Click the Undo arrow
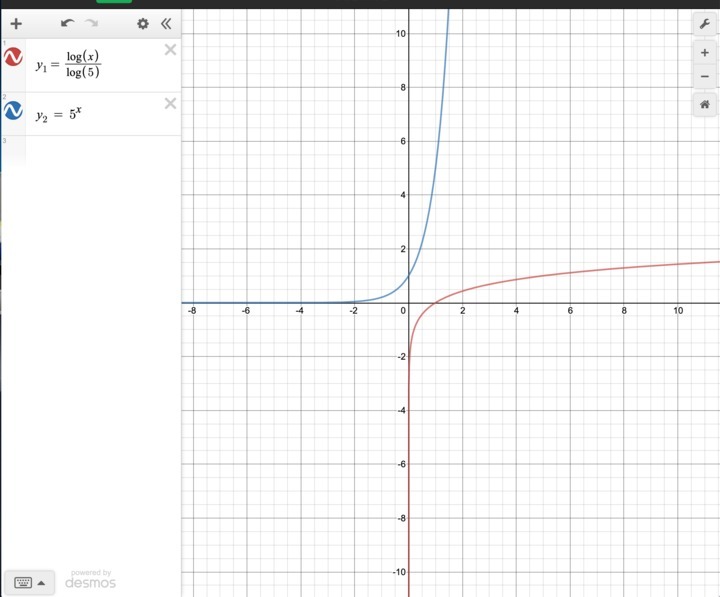The width and height of the screenshot is (720, 597). pos(67,23)
